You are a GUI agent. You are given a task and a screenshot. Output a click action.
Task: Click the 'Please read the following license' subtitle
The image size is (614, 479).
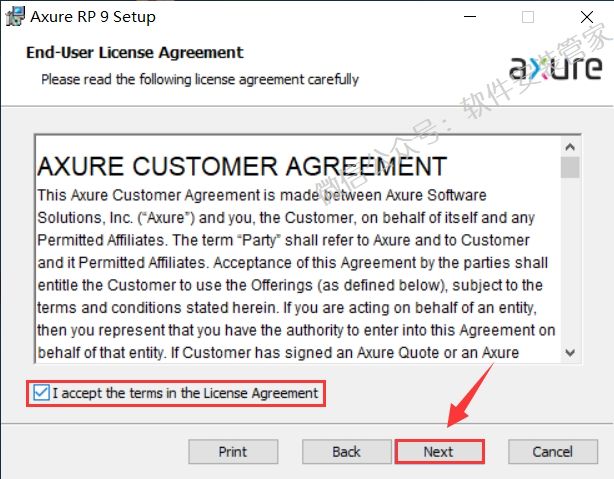click(199, 79)
